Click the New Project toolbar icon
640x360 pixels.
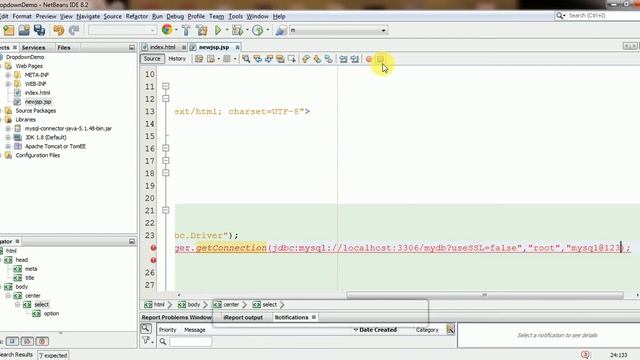click(9, 30)
